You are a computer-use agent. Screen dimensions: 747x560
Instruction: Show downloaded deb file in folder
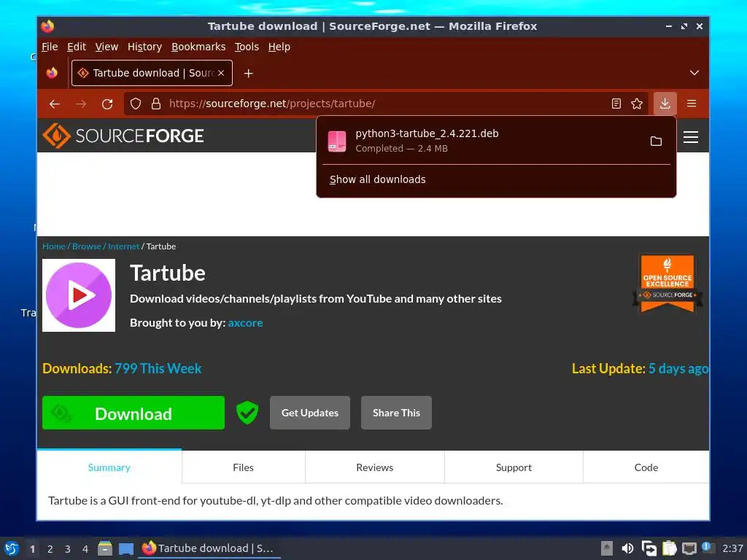pos(656,141)
